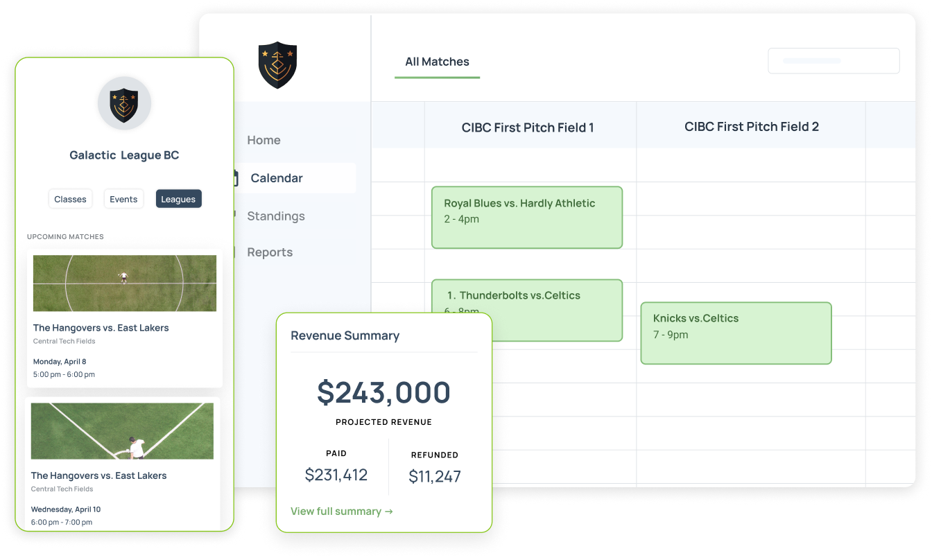The height and width of the screenshot is (560, 932).
Task: Select the Classes filter pill
Action: [70, 199]
